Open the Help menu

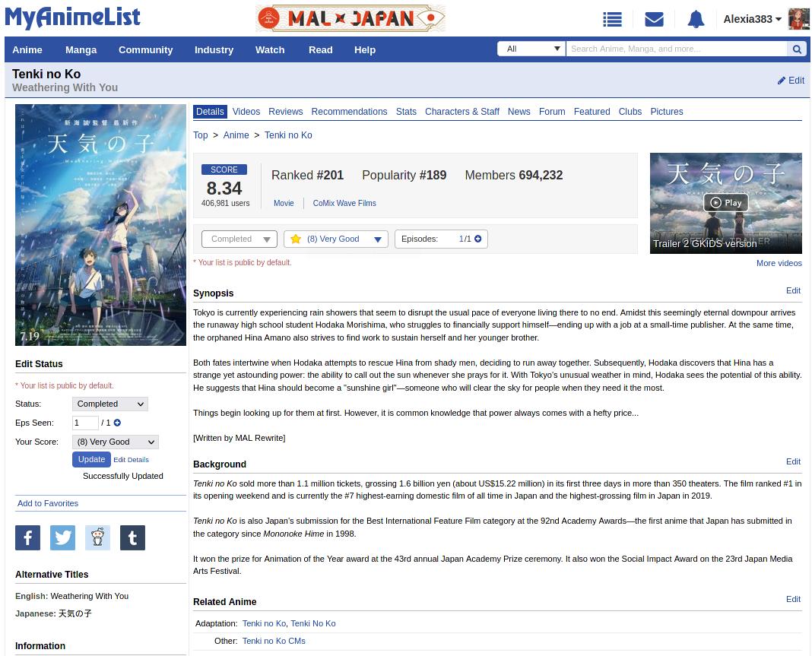tap(365, 49)
